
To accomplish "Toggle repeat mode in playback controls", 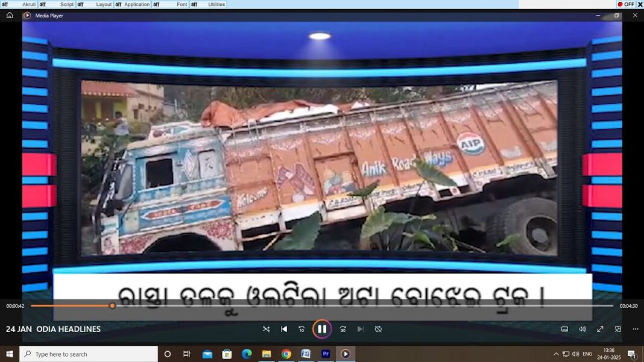I will (x=378, y=329).
